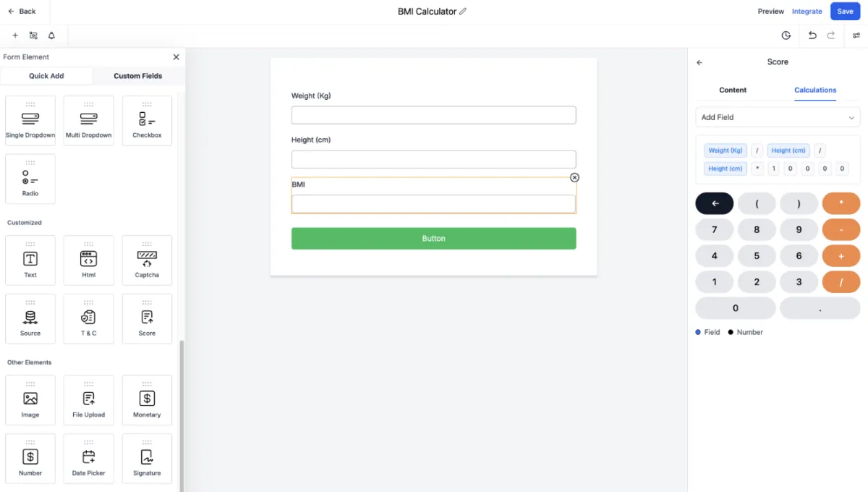The height and width of the screenshot is (492, 868).
Task: Expand the Add Field dropdown
Action: click(x=778, y=117)
